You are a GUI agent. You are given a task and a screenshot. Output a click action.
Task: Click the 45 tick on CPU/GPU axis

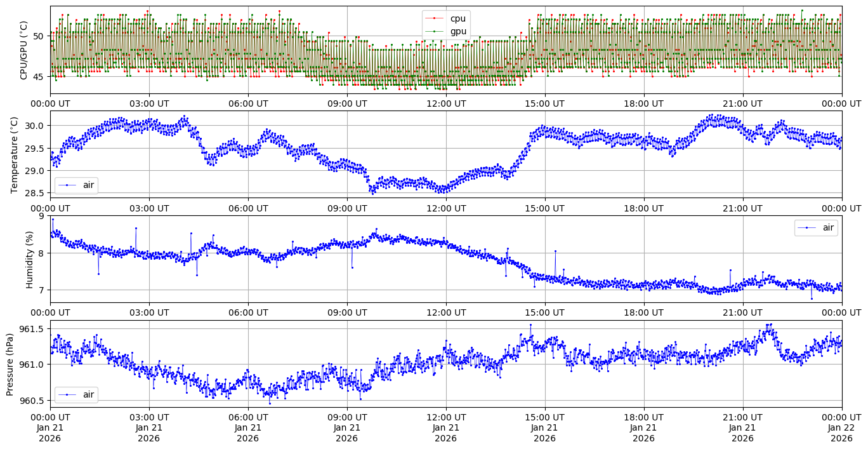[x=38, y=77]
